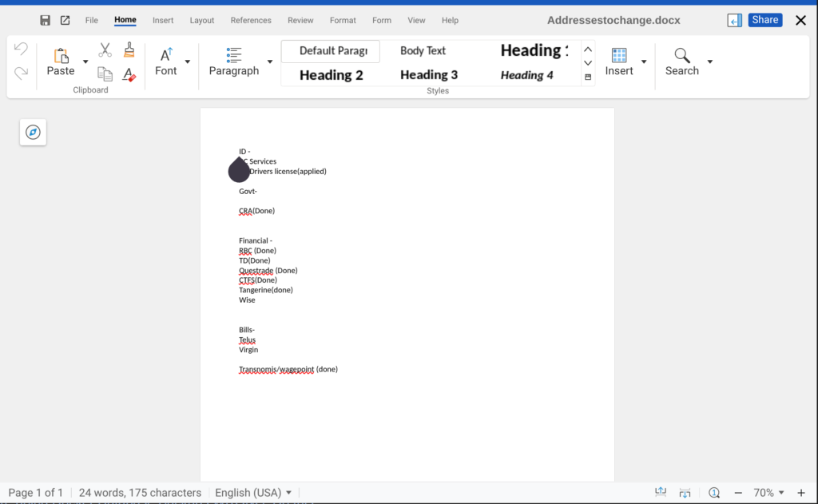Toggle the sidebar panel icon beside Share

[734, 20]
